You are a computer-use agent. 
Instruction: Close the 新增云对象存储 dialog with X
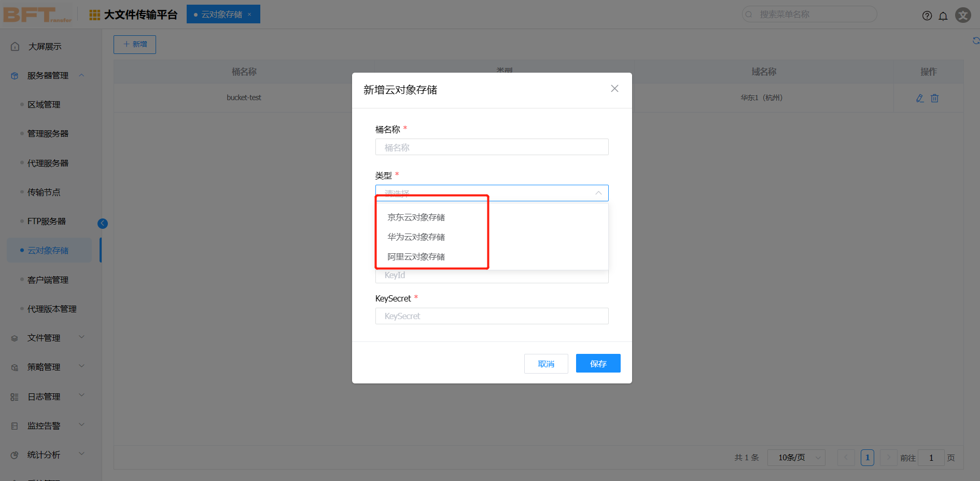pos(614,89)
